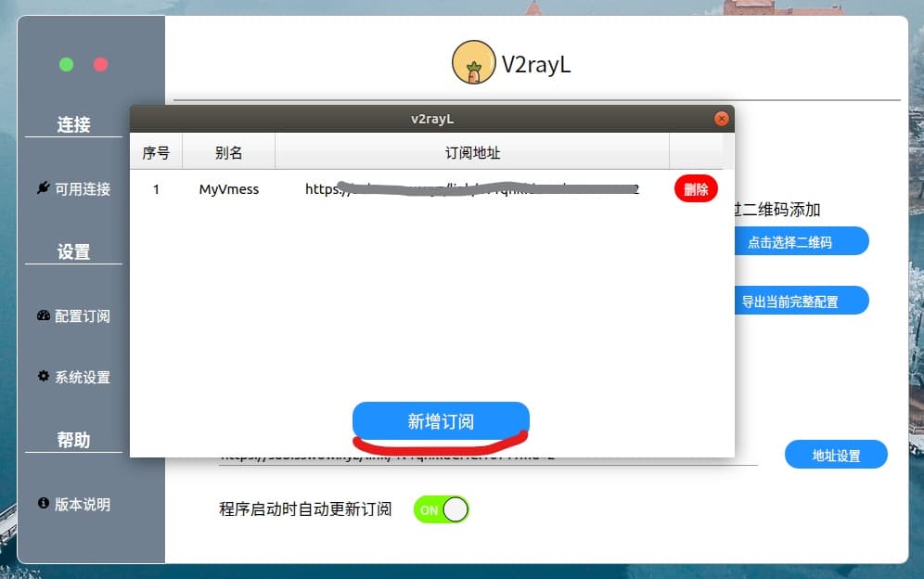The height and width of the screenshot is (579, 924).
Task: Toggle 程序启动时自动更新订阅 switch
Action: click(442, 509)
